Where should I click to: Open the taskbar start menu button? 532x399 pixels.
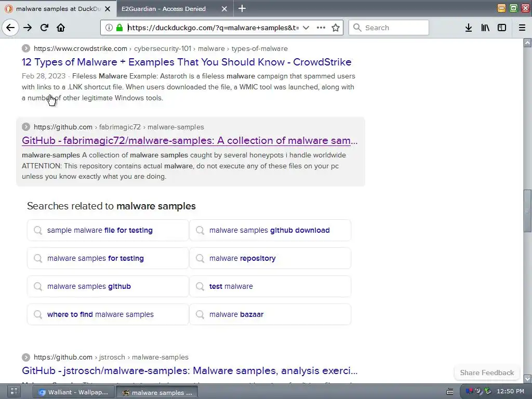14,392
